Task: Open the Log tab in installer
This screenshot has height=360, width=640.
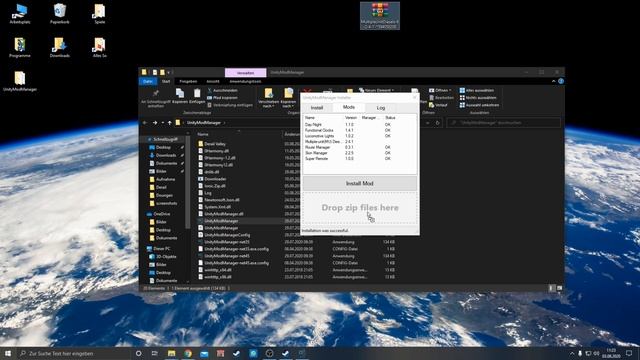Action: pyautogui.click(x=380, y=108)
